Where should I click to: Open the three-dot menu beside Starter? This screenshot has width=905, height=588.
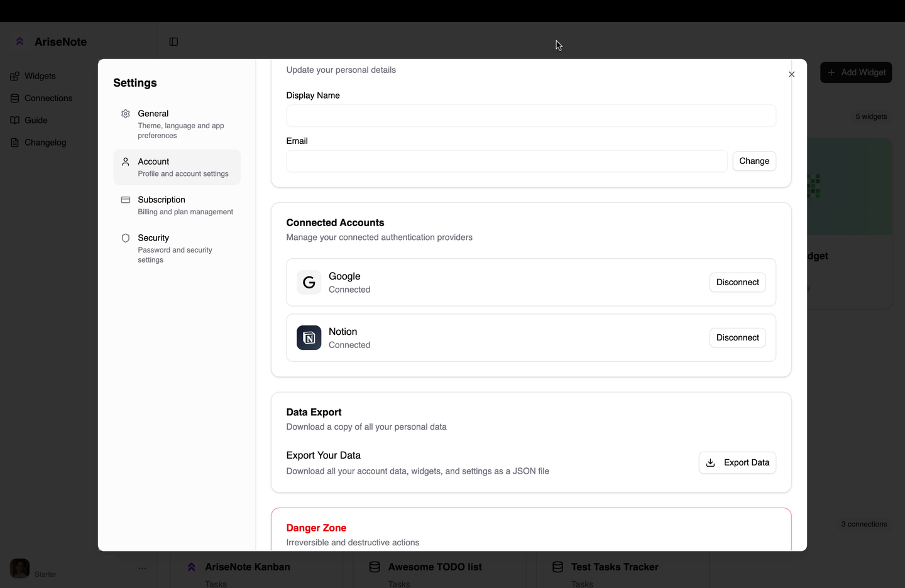[142, 569]
